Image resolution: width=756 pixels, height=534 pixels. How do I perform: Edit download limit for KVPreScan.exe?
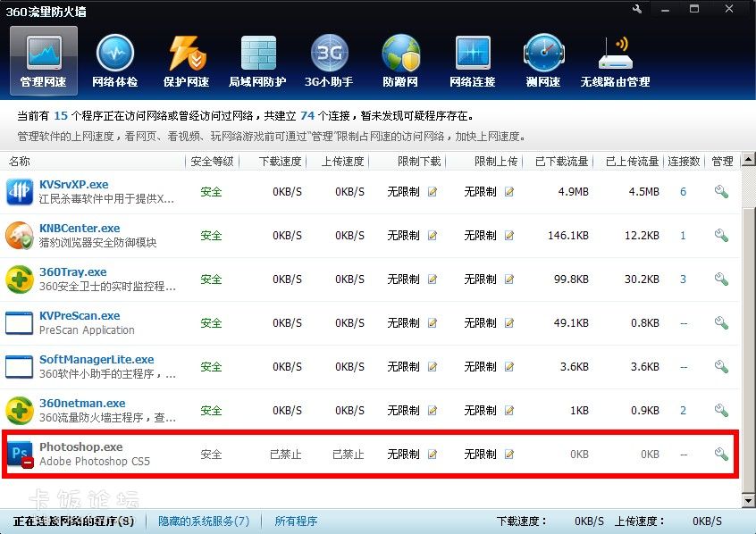(433, 323)
